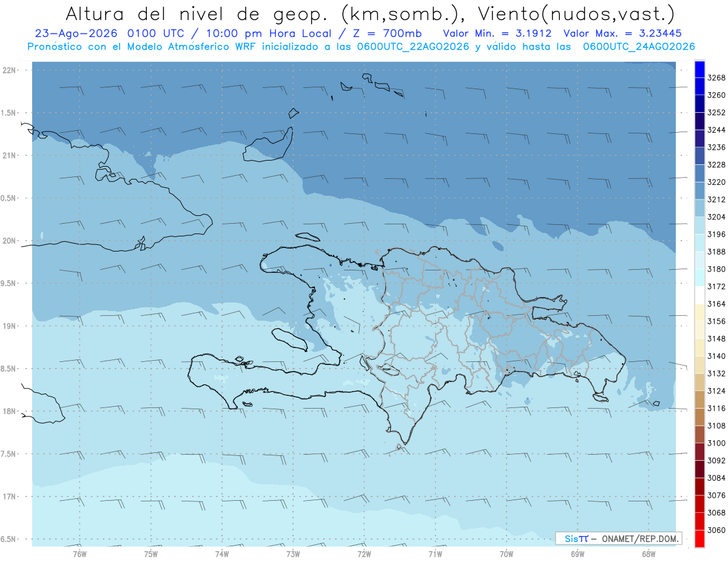Click the '68W' longitude label

point(649,554)
